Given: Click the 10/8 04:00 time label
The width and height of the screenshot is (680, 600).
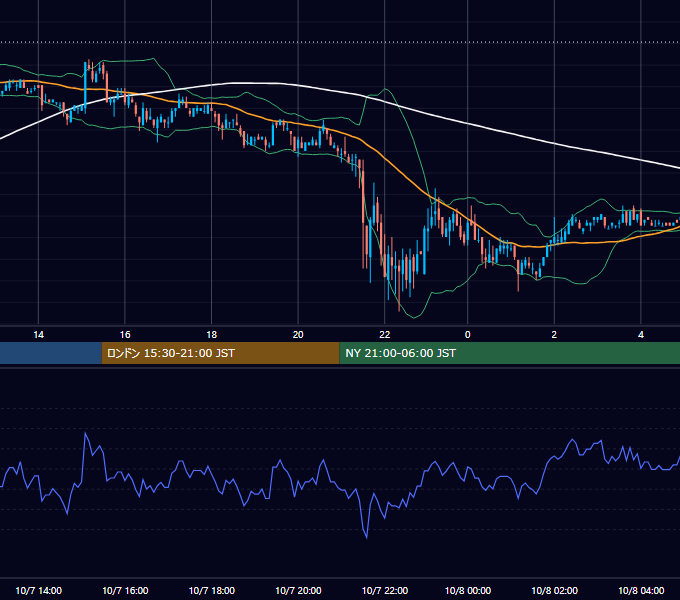Looking at the screenshot, I should pos(641,590).
